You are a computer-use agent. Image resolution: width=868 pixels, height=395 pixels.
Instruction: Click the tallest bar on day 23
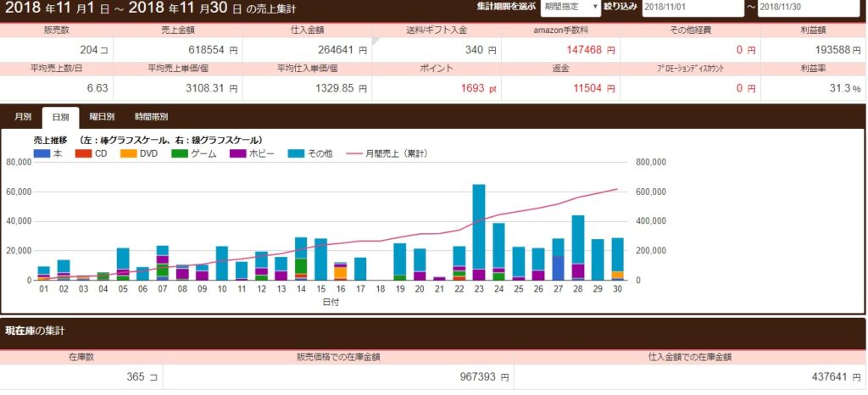coord(479,229)
